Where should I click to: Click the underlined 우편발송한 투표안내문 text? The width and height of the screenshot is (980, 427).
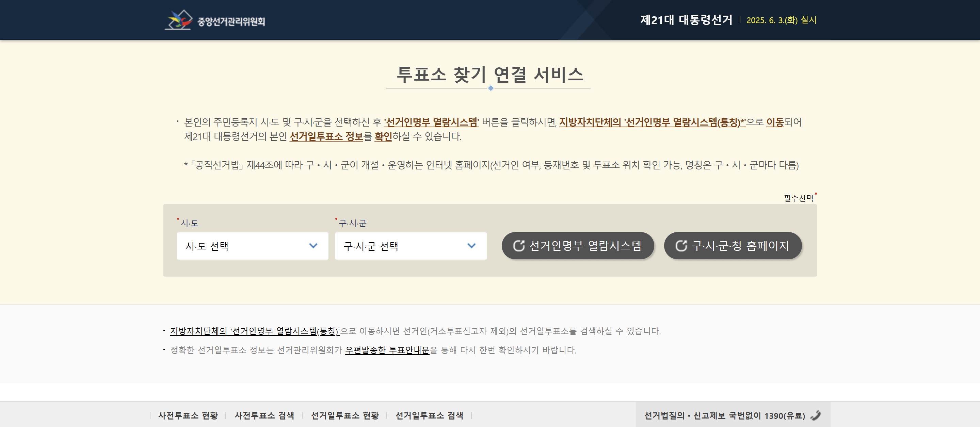387,350
